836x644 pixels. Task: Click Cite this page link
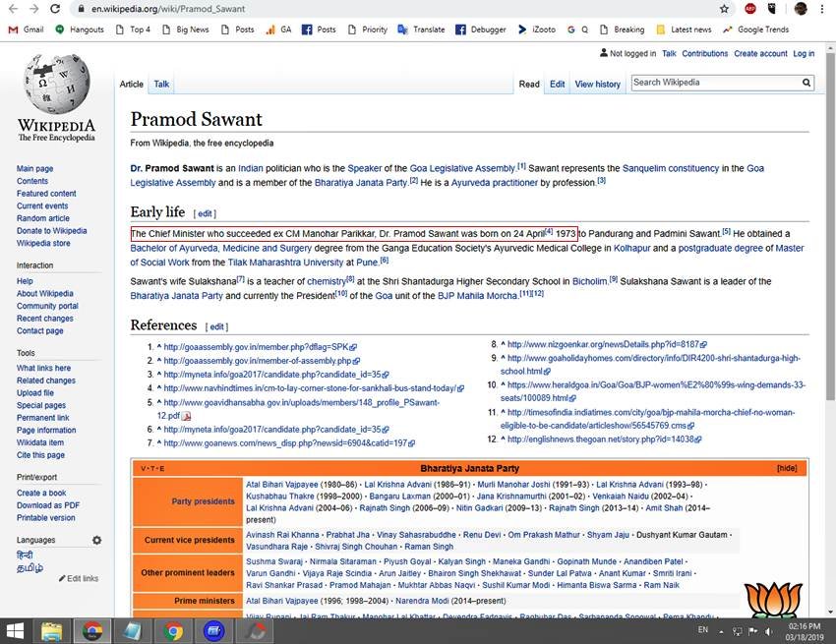40,455
